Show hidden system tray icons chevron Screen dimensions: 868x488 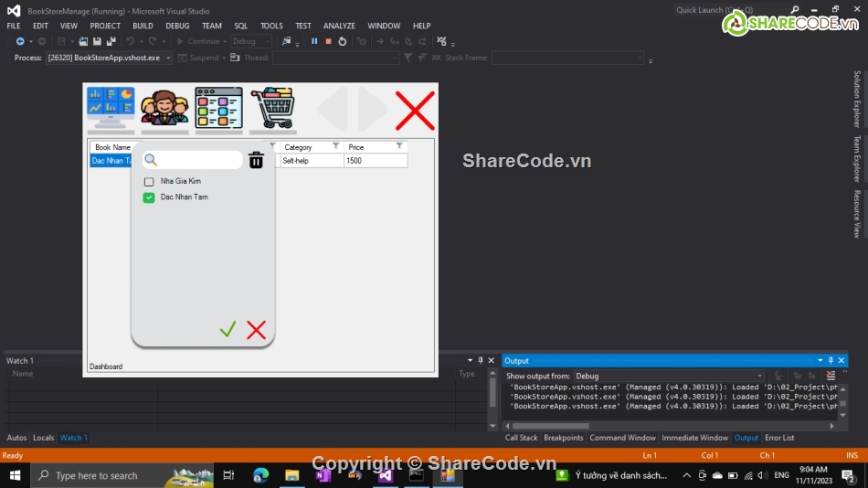pyautogui.click(x=686, y=475)
